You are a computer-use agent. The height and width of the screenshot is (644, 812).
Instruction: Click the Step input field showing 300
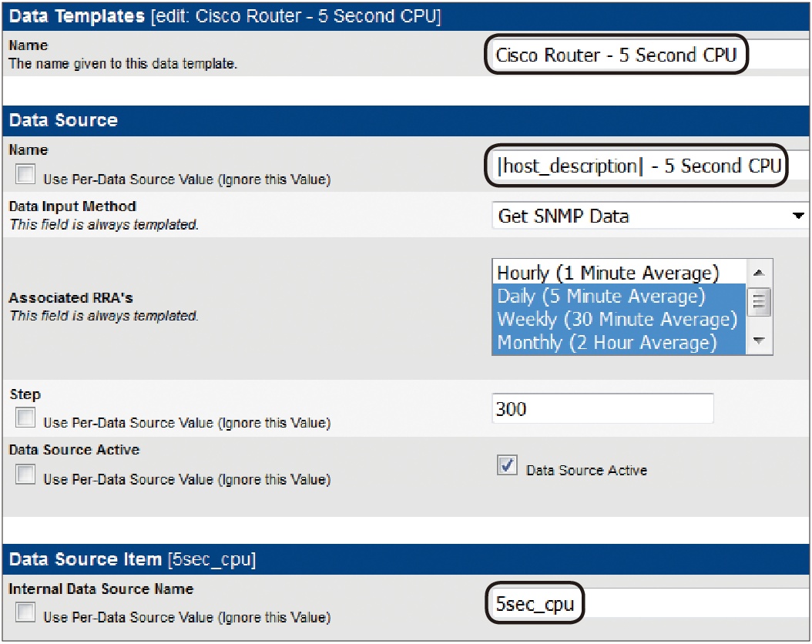pos(602,408)
